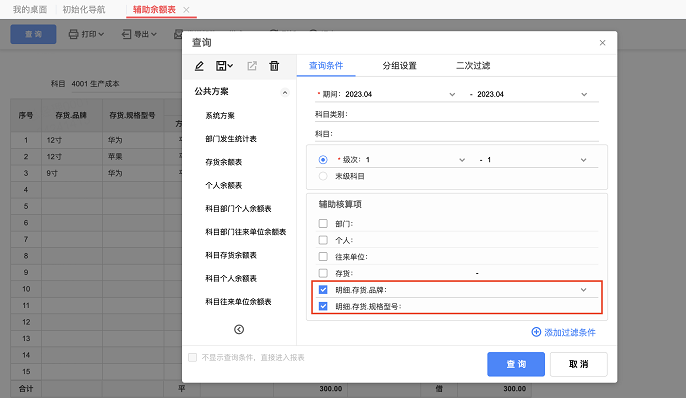686x398 pixels.
Task: Click the 导出 export icon in background toolbar
Action: click(x=126, y=34)
